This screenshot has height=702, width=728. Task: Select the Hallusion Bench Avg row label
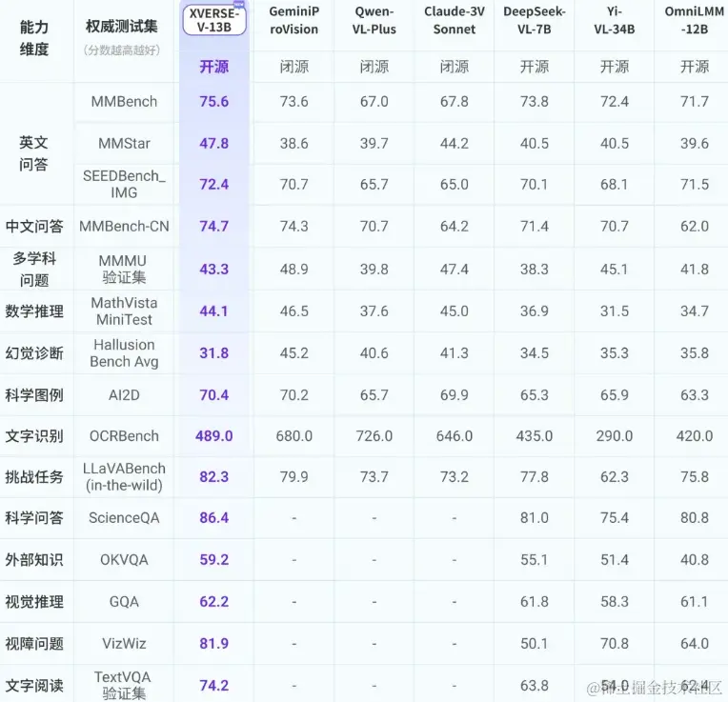(x=124, y=353)
